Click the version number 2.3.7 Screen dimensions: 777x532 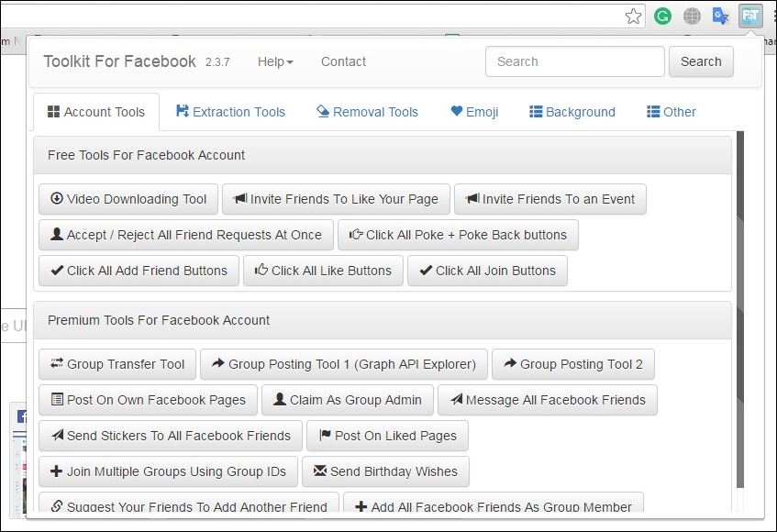pos(217,62)
